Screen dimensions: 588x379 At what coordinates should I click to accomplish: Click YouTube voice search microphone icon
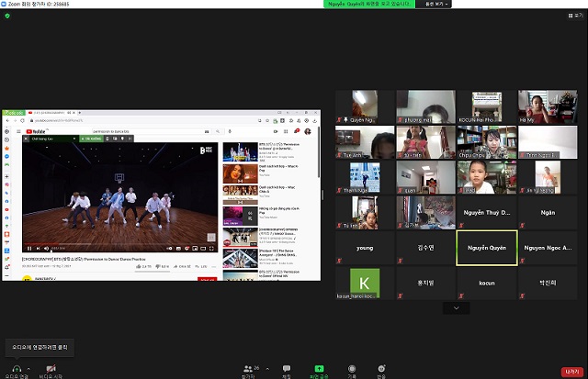(230, 131)
